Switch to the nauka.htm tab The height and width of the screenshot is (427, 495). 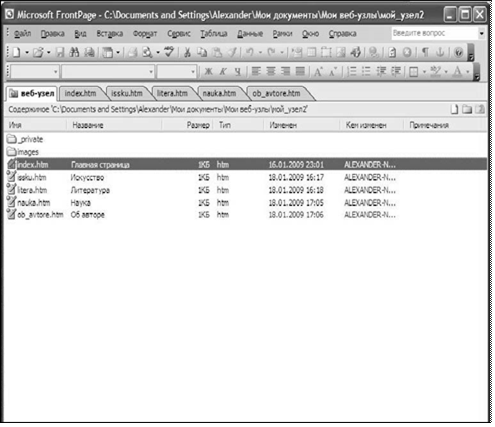219,93
